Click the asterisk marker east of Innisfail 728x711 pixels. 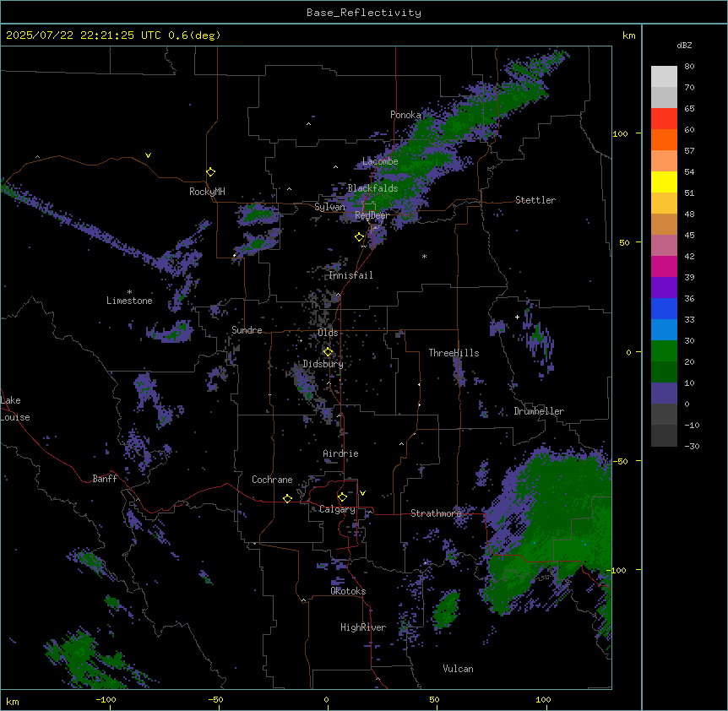[424, 256]
